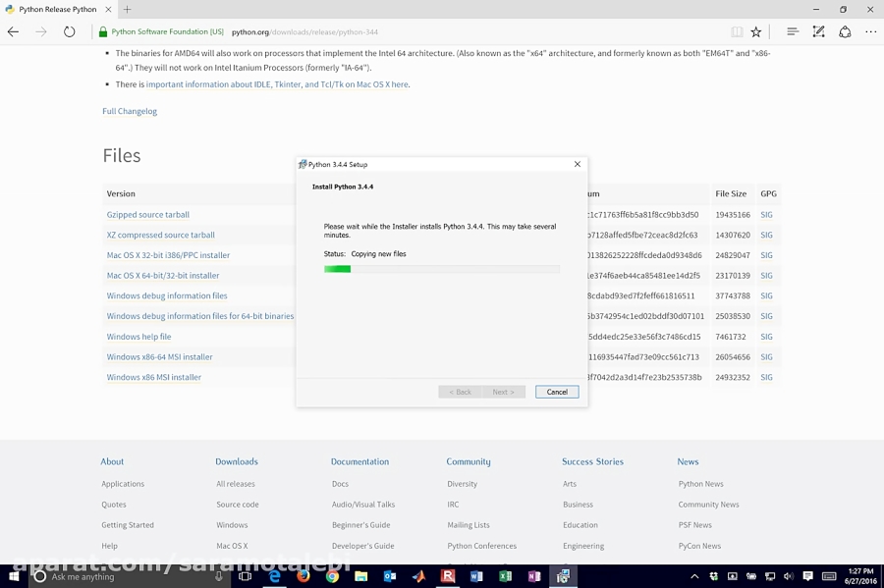Toggle reading view in the address bar

click(x=738, y=31)
